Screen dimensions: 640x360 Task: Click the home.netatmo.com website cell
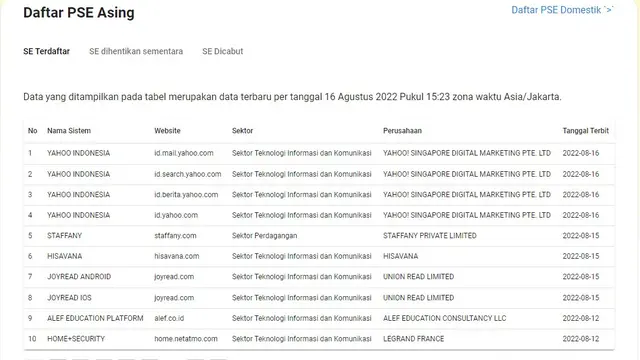tap(186, 339)
